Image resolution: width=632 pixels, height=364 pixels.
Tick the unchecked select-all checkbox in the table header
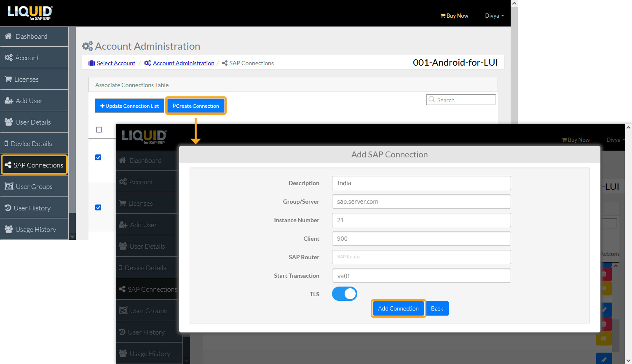click(x=99, y=130)
